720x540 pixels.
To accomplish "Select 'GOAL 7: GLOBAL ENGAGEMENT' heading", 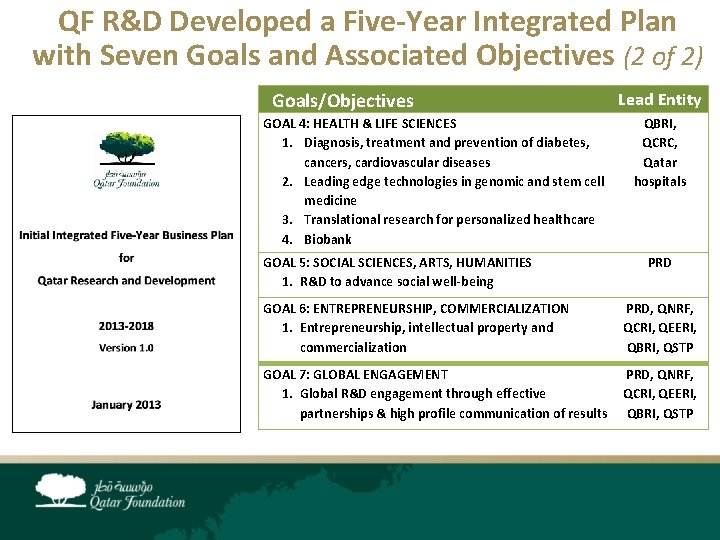I will pos(355,375).
